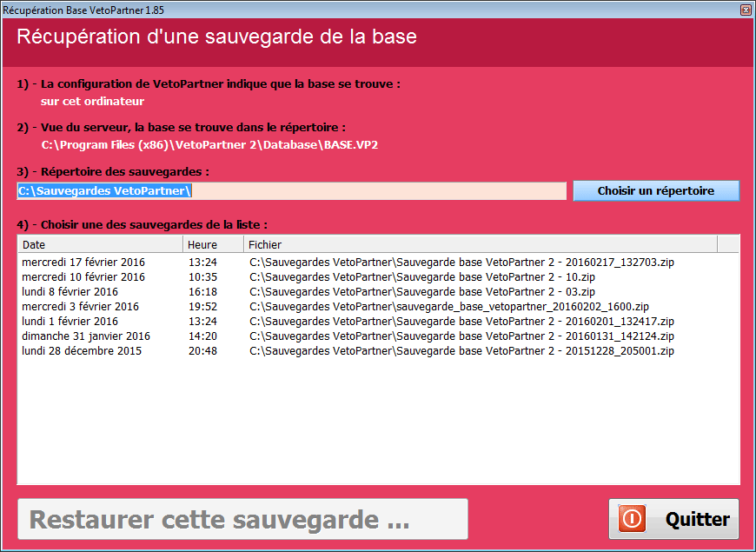Click Restaurer cette sauvegarde button
The image size is (756, 552).
point(242,519)
